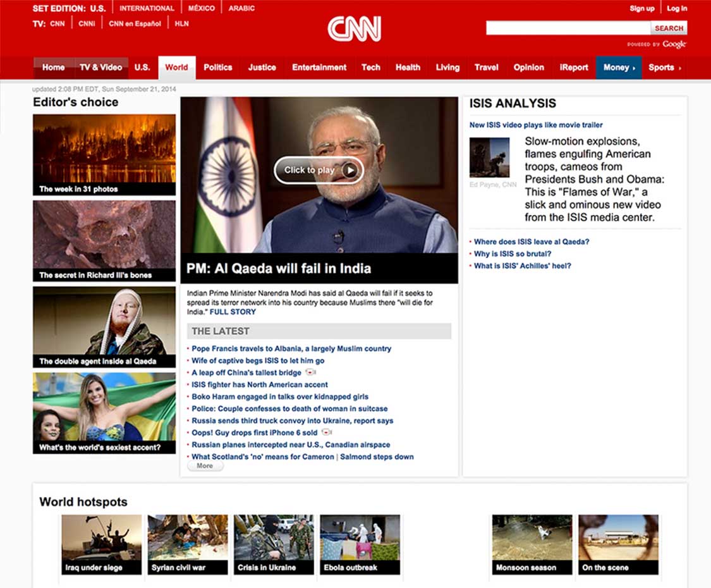
Task: Click the Sign up link
Action: (642, 8)
